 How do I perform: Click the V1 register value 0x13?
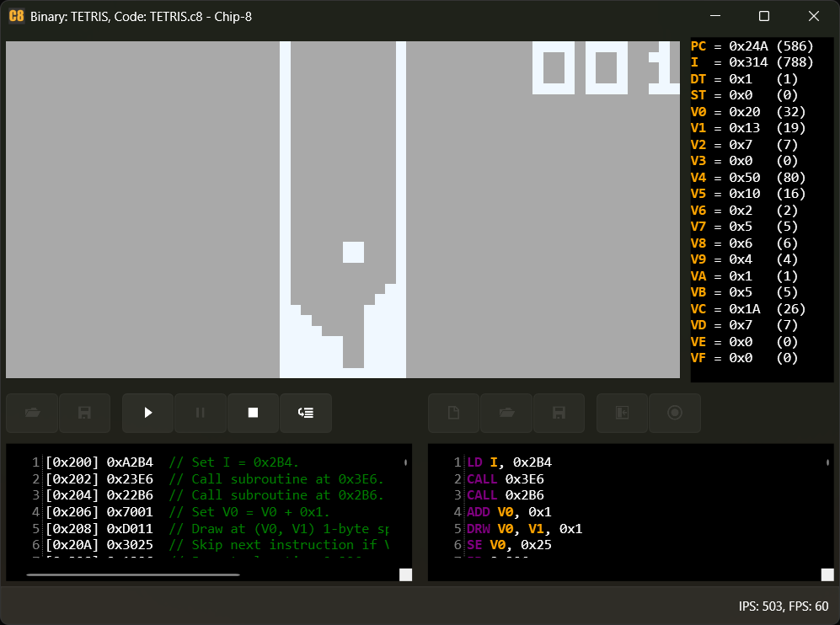click(x=745, y=127)
